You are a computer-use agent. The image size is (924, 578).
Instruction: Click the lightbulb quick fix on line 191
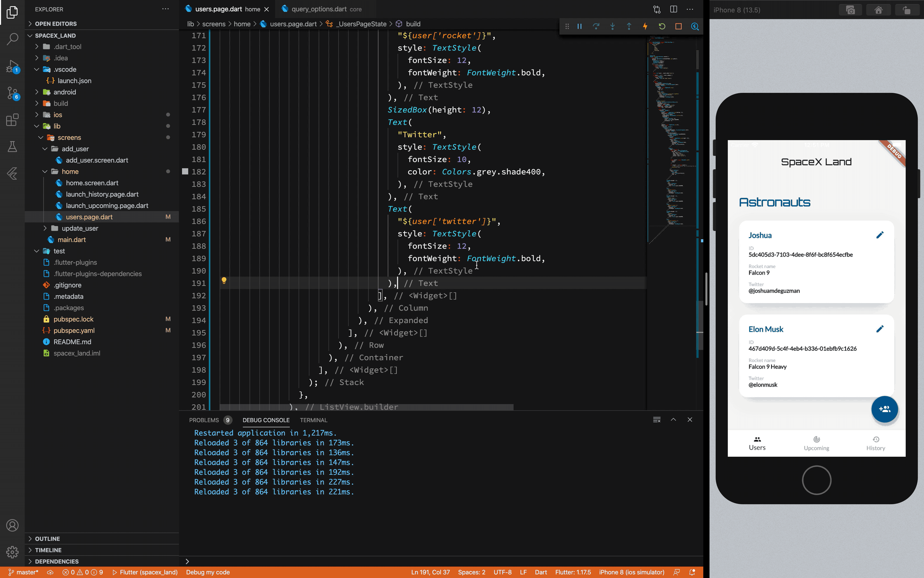tap(224, 281)
